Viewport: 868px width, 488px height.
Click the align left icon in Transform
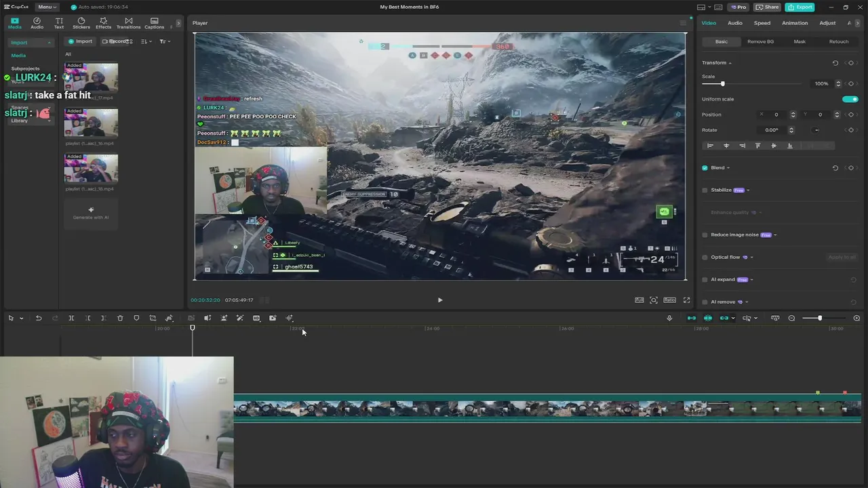pos(710,146)
